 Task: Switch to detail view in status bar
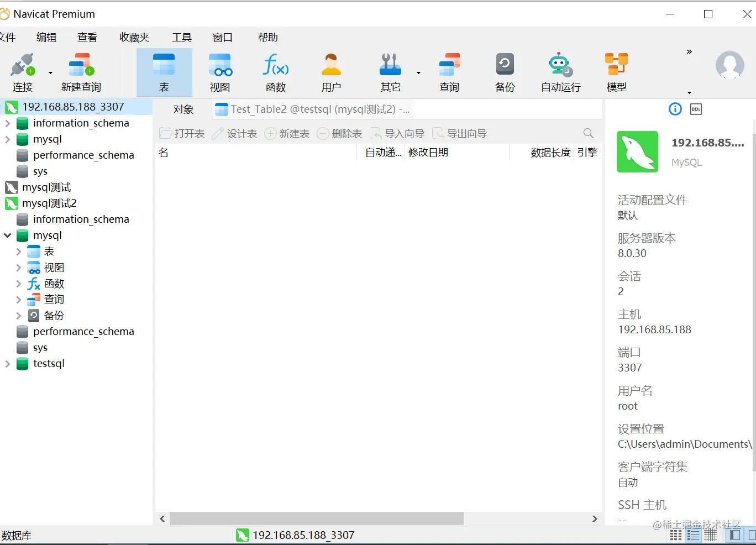tap(711, 535)
